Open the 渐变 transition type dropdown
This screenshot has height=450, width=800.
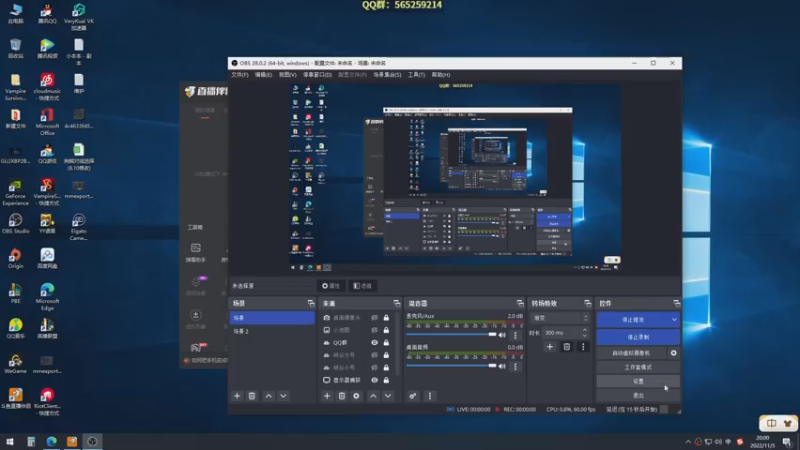pyautogui.click(x=560, y=318)
